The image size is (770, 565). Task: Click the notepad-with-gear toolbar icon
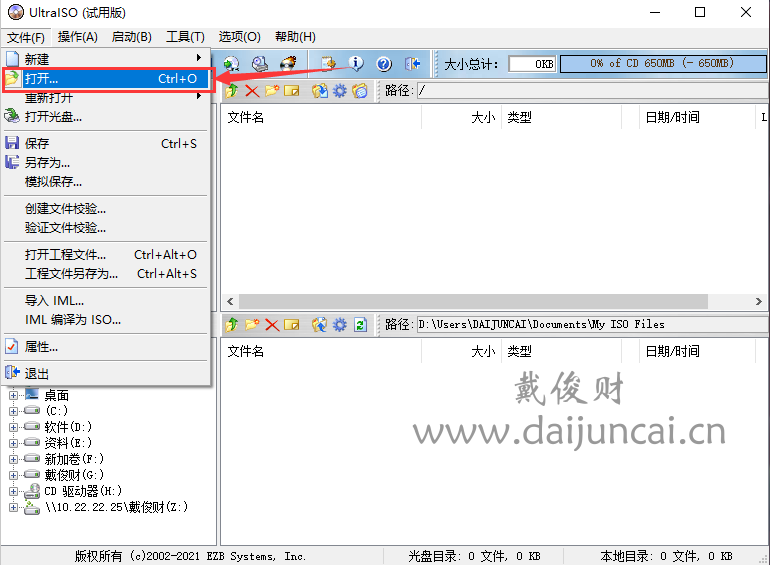[x=328, y=64]
